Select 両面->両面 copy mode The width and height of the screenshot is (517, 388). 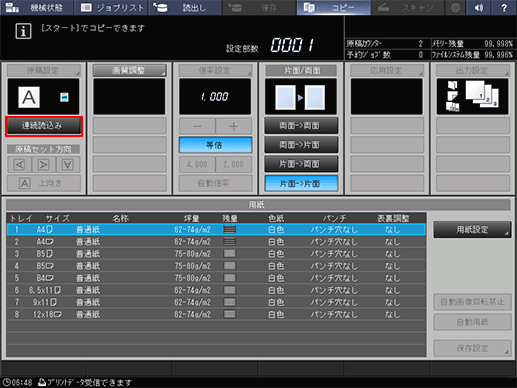tap(301, 126)
